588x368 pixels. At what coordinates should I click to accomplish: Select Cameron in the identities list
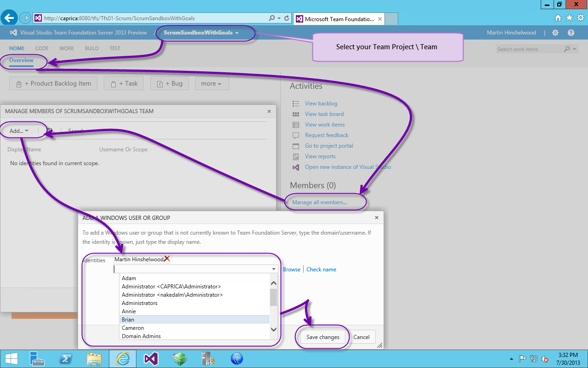(x=194, y=328)
